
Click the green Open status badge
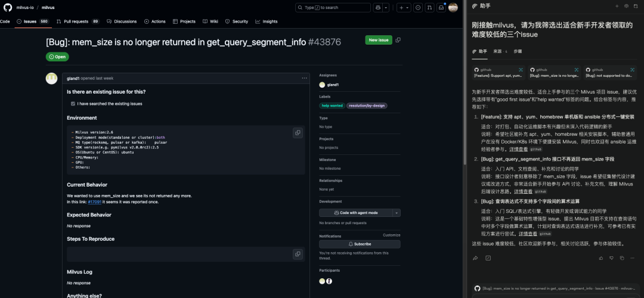pyautogui.click(x=57, y=57)
